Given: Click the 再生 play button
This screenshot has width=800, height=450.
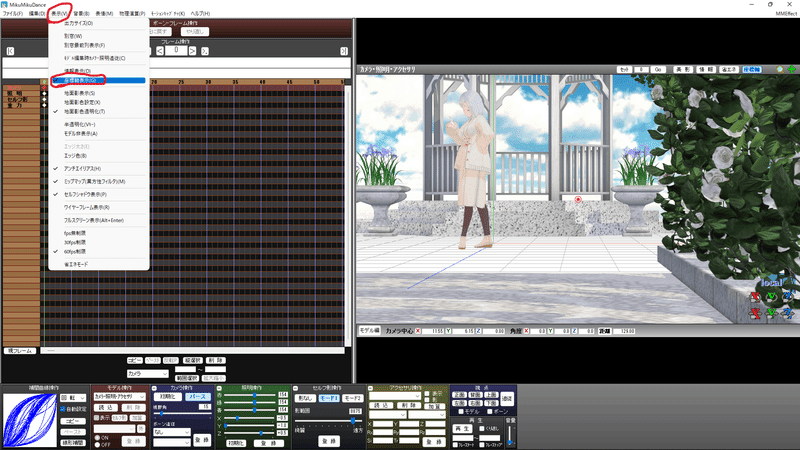Looking at the screenshot, I should point(462,429).
